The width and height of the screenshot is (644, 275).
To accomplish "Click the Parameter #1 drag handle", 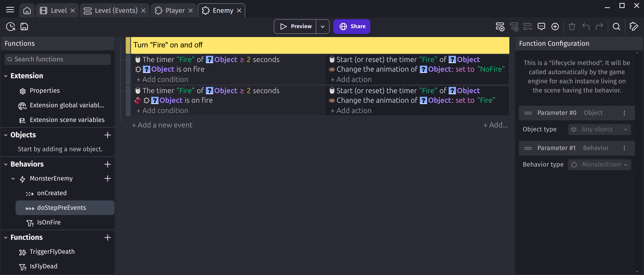I will [x=528, y=148].
